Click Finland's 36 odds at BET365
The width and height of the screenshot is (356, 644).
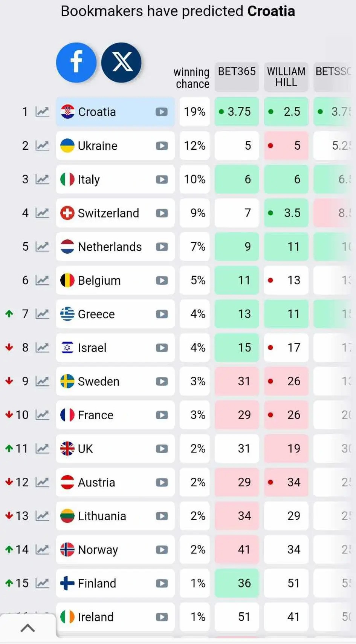[x=237, y=583]
